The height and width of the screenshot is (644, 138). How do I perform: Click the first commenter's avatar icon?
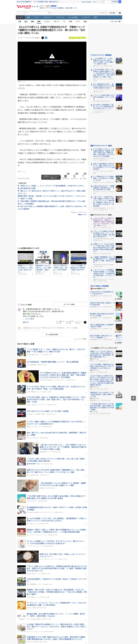[19, 310]
